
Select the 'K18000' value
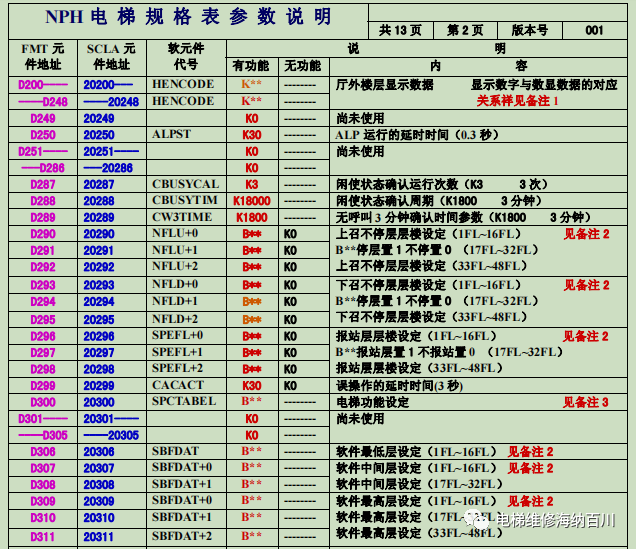pos(251,201)
